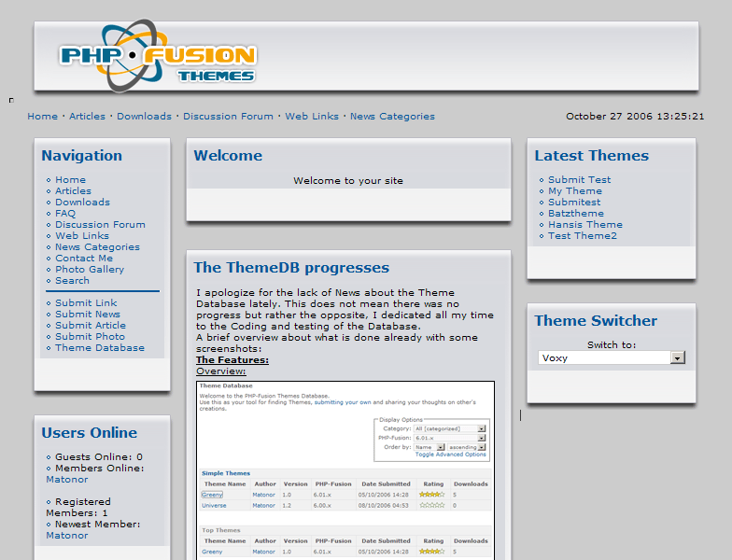The height and width of the screenshot is (560, 732).
Task: Click Matonor author in Universe row
Action: tap(263, 506)
